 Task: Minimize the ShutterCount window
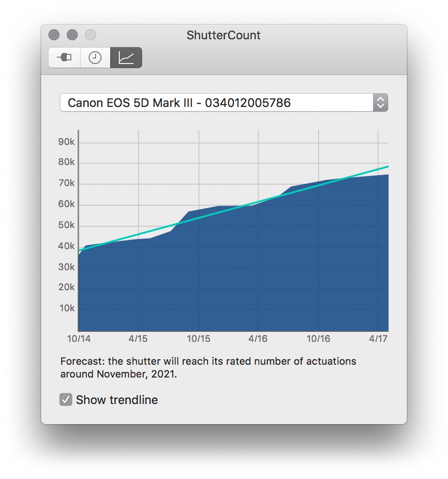point(72,35)
